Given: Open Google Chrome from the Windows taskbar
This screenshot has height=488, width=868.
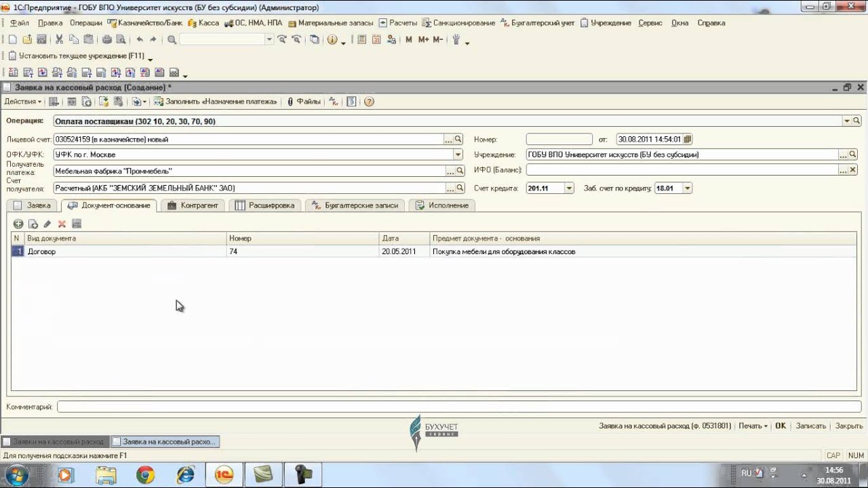Looking at the screenshot, I should (144, 475).
